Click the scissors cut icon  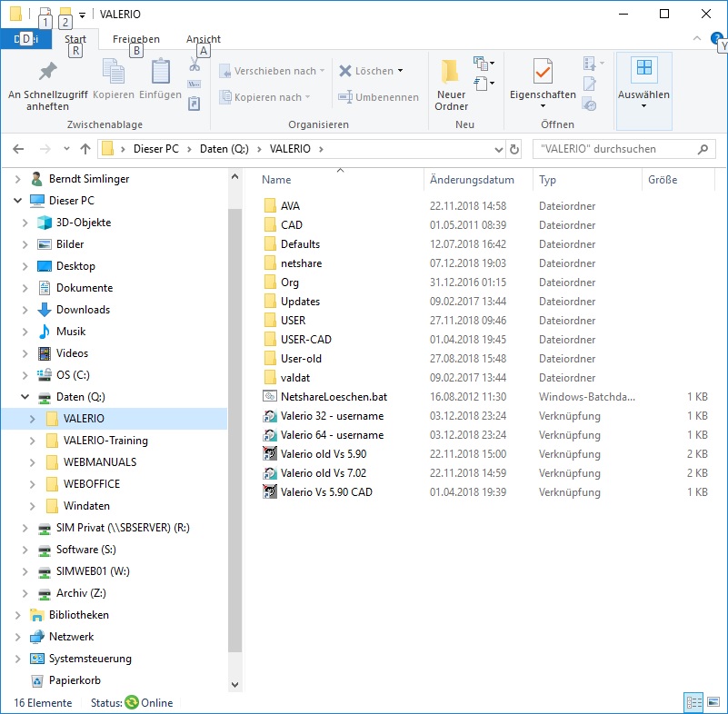click(x=194, y=64)
